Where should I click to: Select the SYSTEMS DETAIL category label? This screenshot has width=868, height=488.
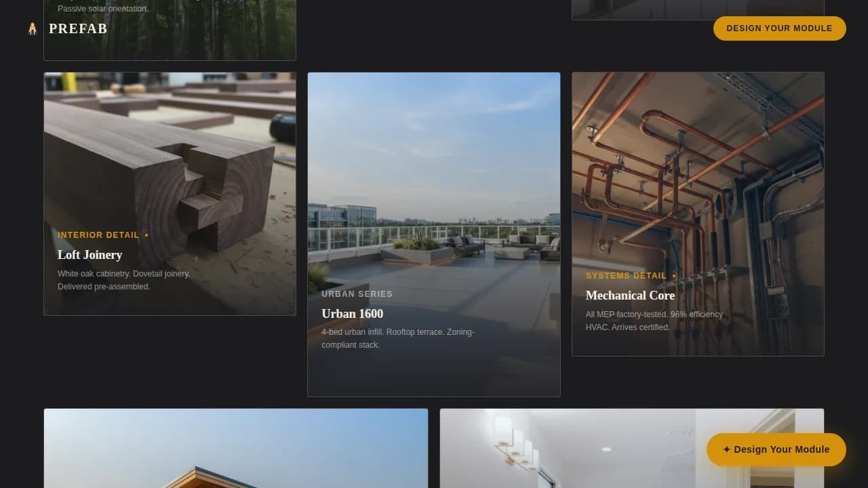626,276
